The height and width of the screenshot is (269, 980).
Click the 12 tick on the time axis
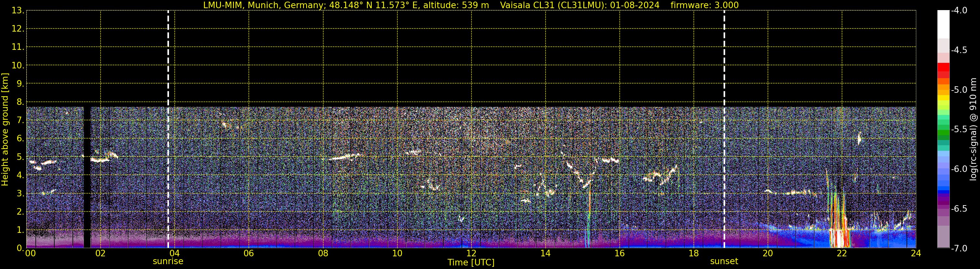(471, 253)
